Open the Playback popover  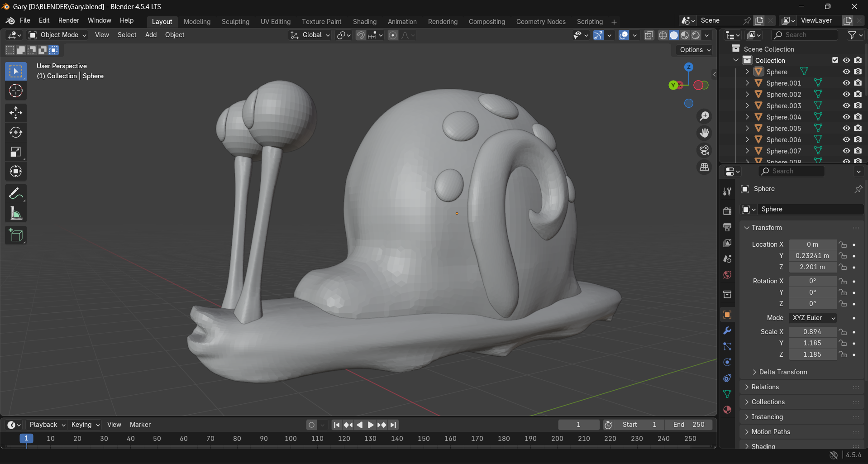click(x=48, y=425)
